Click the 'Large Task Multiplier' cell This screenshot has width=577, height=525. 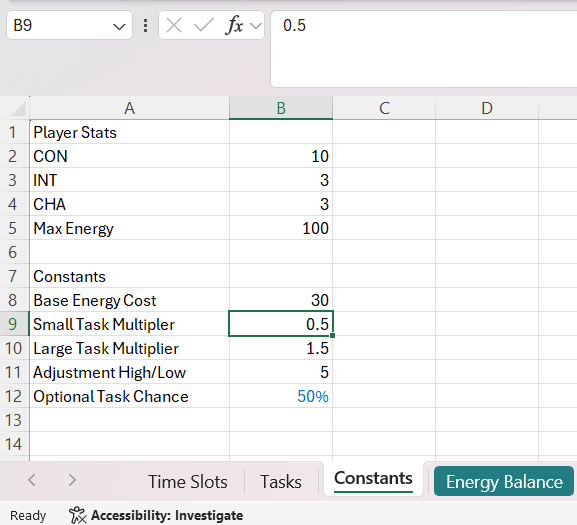(130, 348)
